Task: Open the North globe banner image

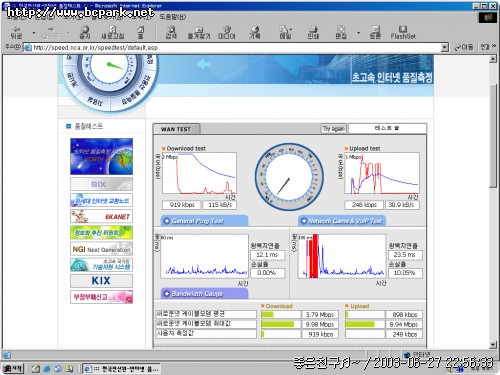Action: 101,156
